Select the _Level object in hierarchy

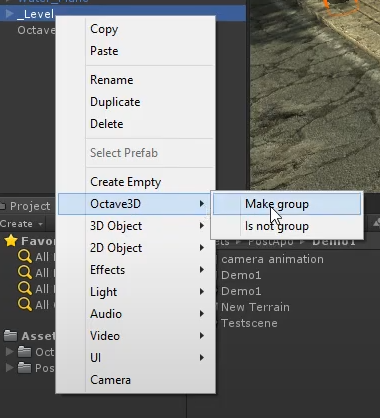tap(36, 14)
